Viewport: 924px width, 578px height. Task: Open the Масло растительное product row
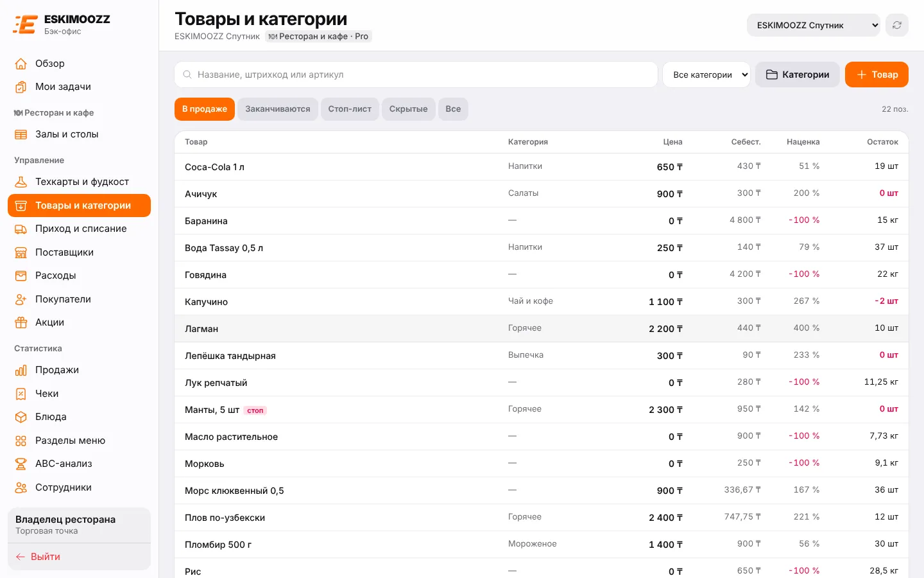[x=542, y=437]
